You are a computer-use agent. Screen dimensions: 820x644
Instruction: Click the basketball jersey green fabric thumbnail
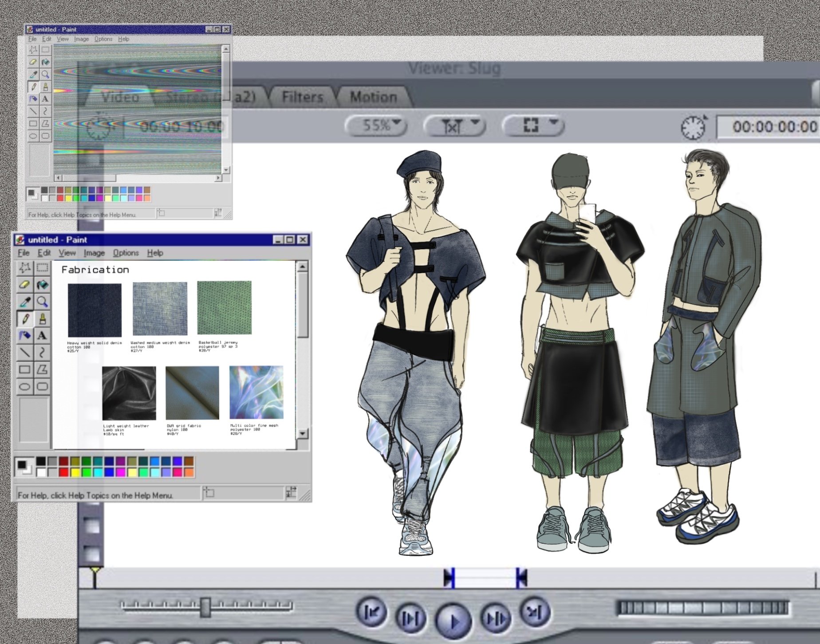click(225, 307)
